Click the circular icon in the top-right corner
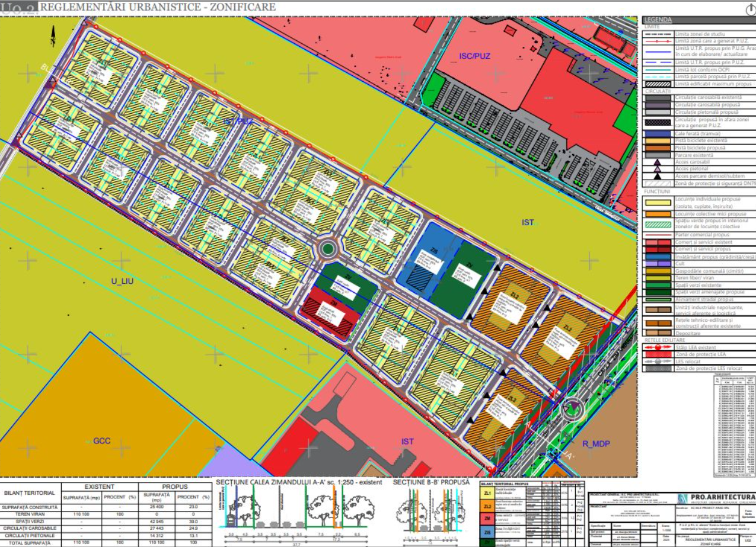The height and width of the screenshot is (547, 756). click(x=749, y=9)
